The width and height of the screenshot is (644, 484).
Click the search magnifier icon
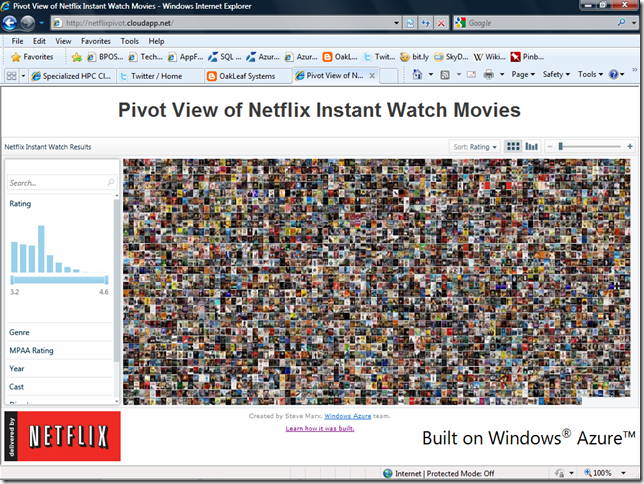point(621,23)
